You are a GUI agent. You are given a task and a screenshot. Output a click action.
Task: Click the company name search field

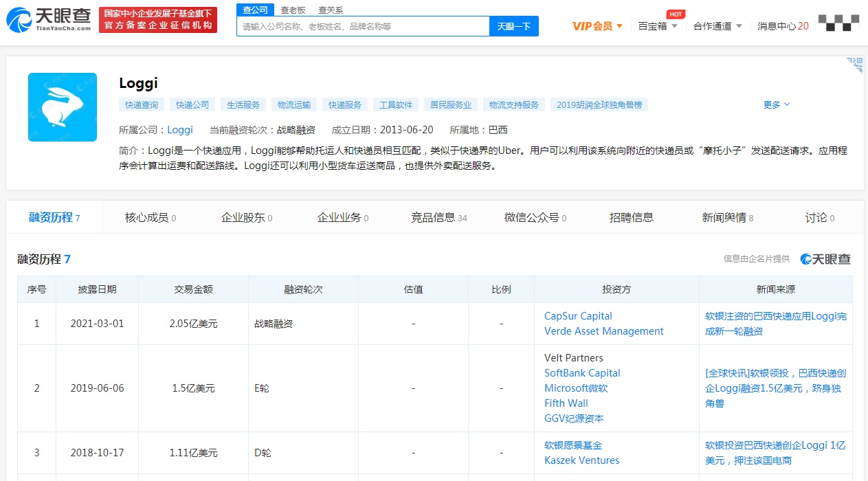click(x=363, y=26)
